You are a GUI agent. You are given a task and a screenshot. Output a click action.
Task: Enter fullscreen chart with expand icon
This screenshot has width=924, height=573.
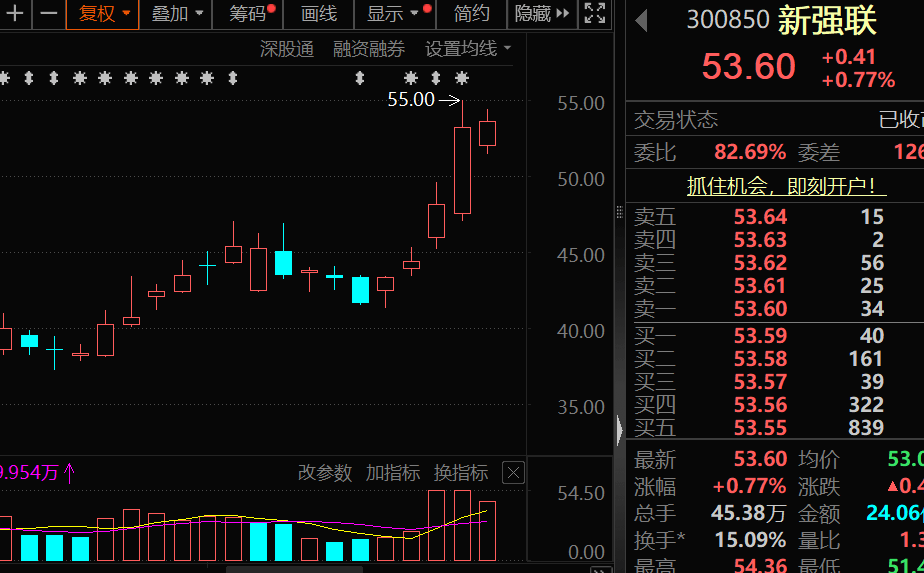(594, 14)
